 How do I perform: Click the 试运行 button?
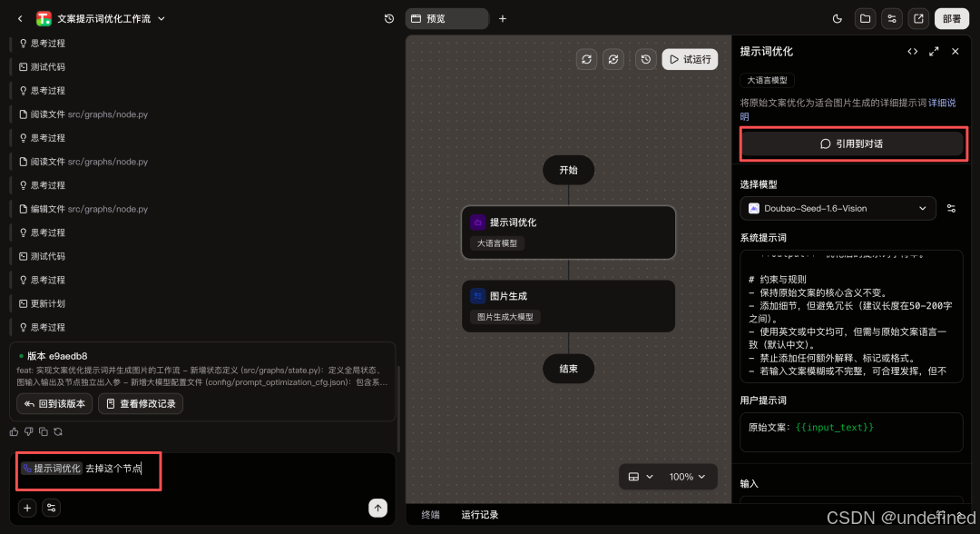click(690, 59)
